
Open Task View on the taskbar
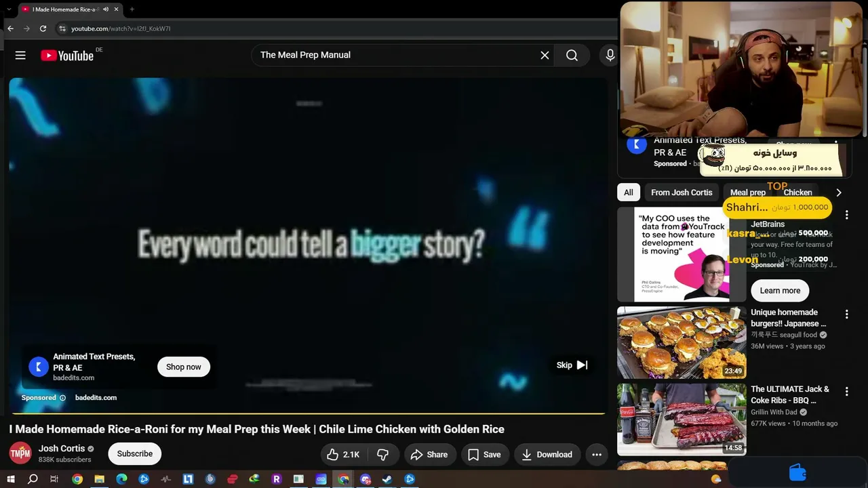(x=54, y=479)
